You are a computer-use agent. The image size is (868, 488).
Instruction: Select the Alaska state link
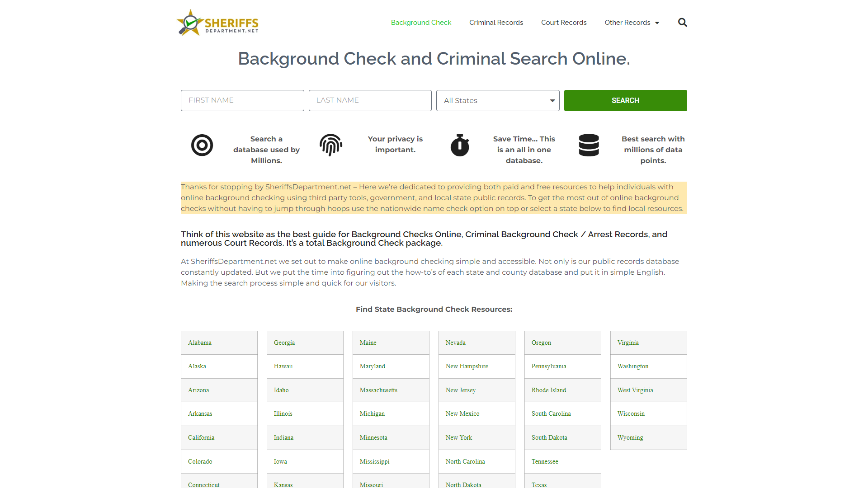point(197,366)
